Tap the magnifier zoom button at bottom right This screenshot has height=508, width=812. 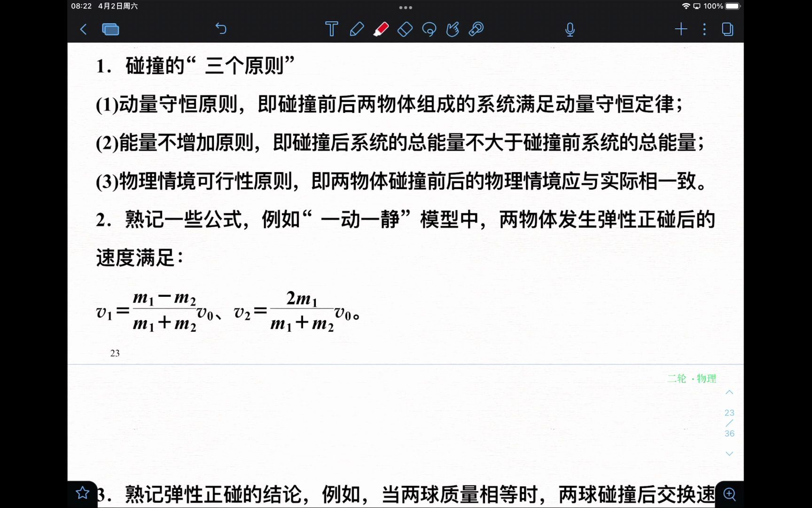tap(729, 494)
